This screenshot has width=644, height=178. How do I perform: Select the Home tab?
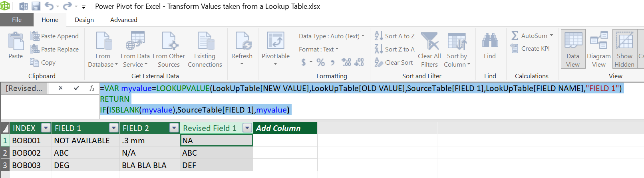tap(50, 20)
